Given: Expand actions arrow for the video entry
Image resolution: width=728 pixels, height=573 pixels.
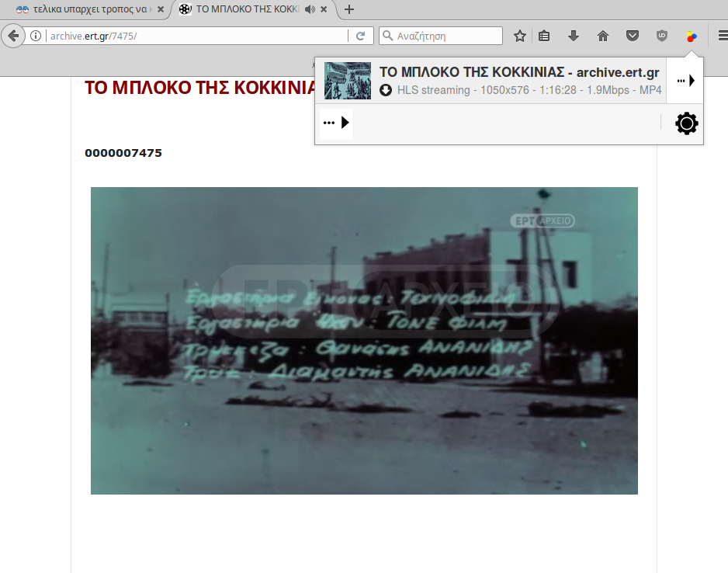Looking at the screenshot, I should coord(685,81).
